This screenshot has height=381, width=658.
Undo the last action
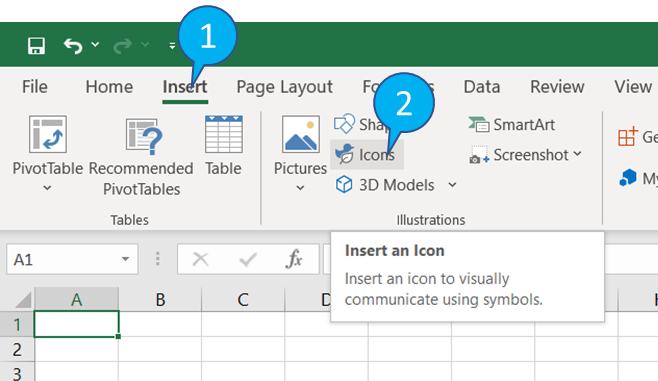click(73, 45)
